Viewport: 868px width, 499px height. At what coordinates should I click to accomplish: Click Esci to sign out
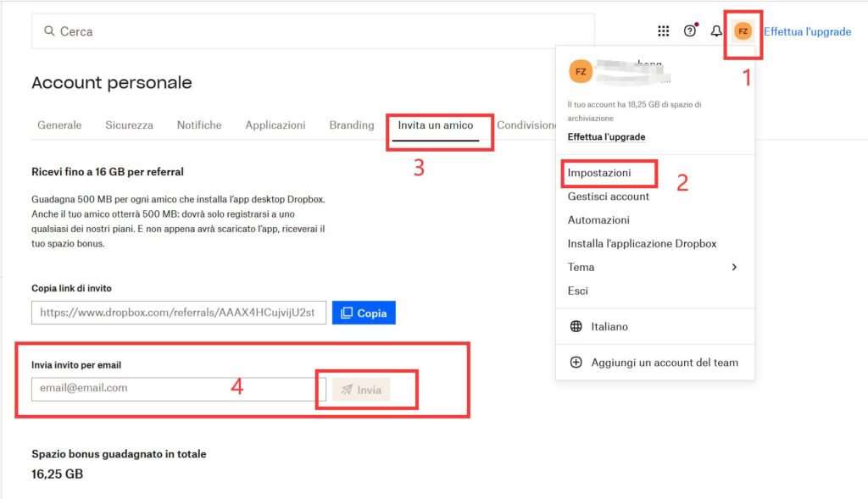(577, 291)
